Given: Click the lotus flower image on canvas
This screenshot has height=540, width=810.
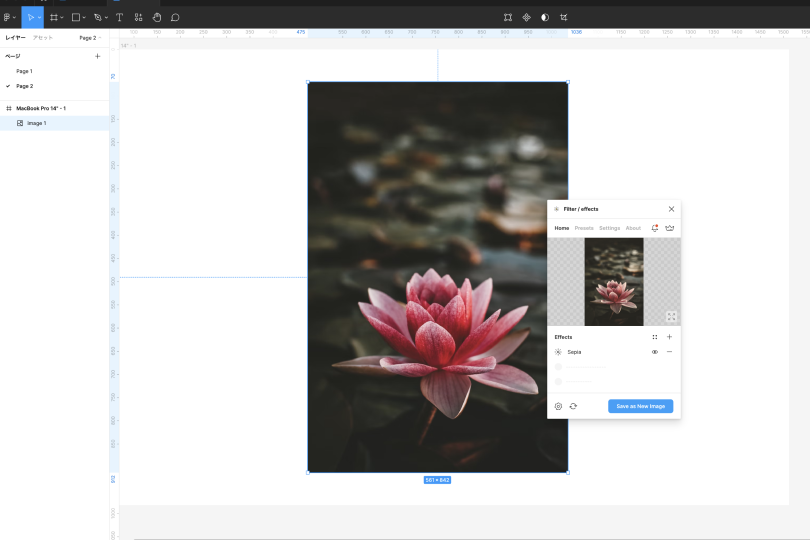Looking at the screenshot, I should (438, 277).
